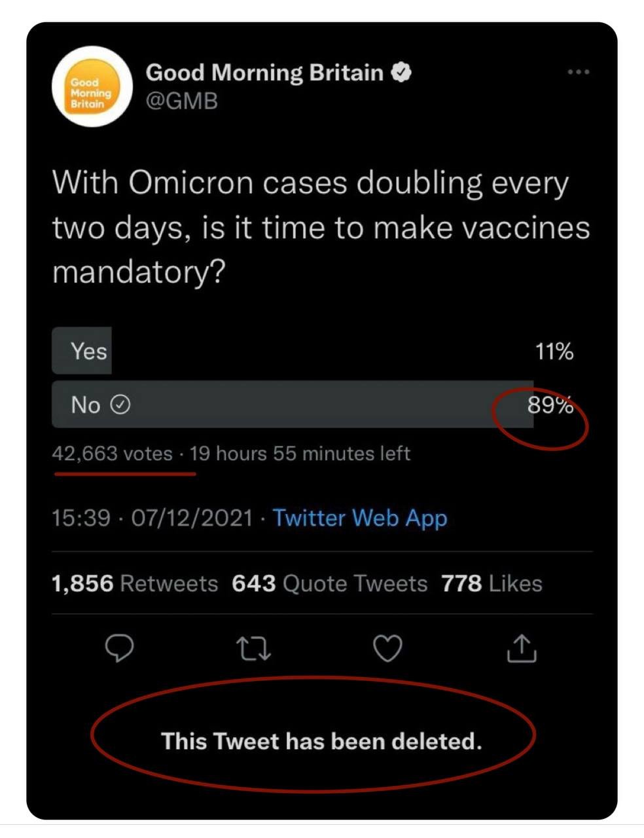The image size is (644, 838).
Task: Click the 42,663 votes count
Action: click(x=112, y=453)
